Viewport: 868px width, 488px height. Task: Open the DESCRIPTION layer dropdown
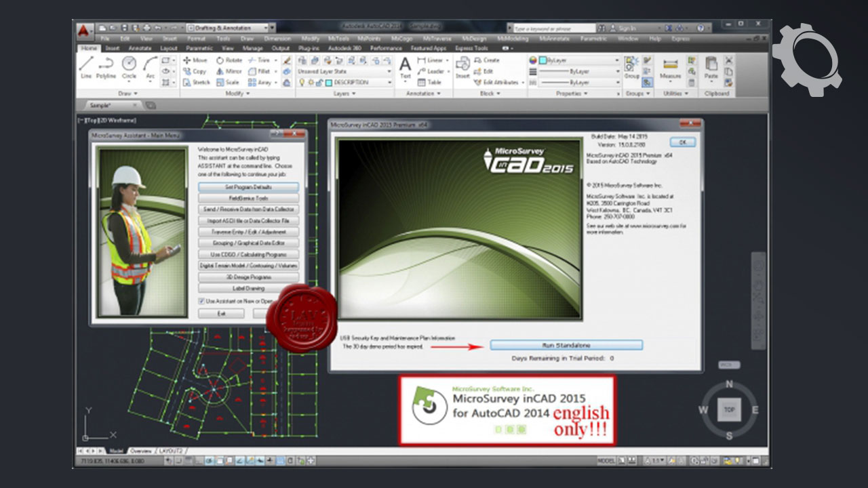(389, 82)
